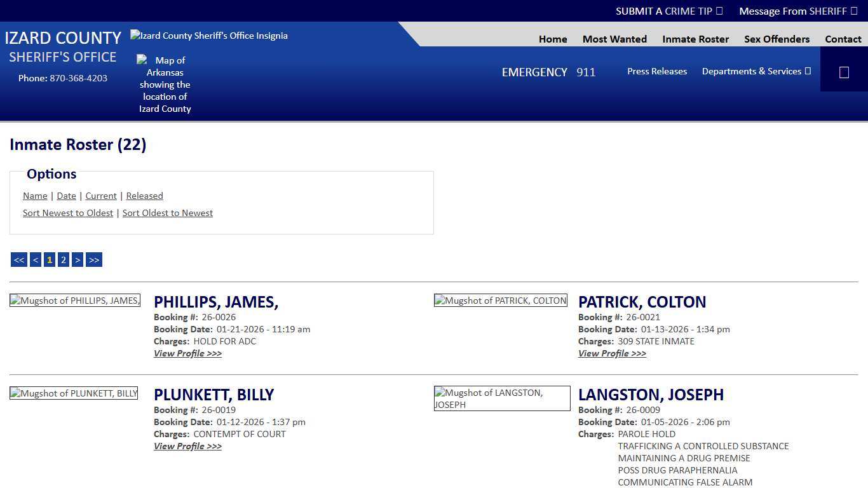Open page 2 of the inmate roster
The image size is (868, 488).
(x=63, y=259)
